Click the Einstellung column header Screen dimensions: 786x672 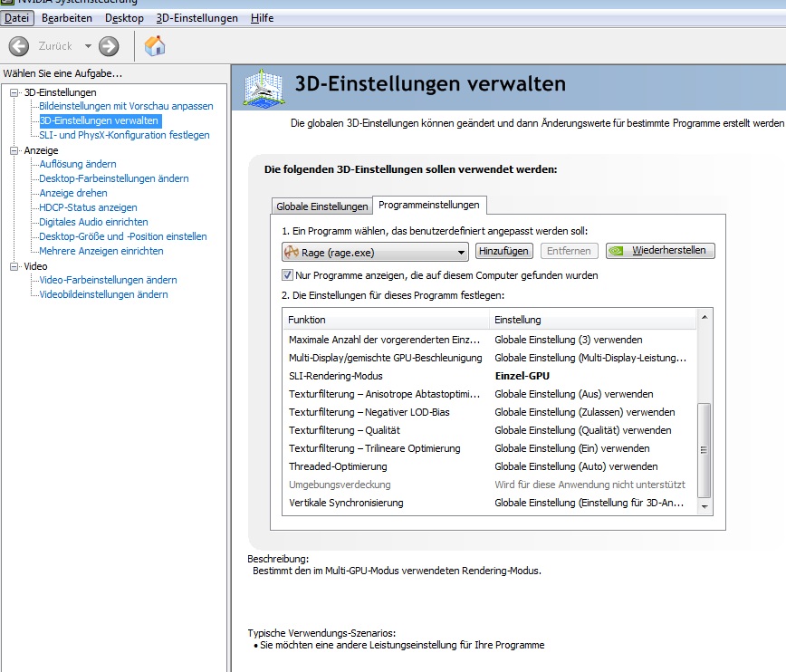click(593, 320)
